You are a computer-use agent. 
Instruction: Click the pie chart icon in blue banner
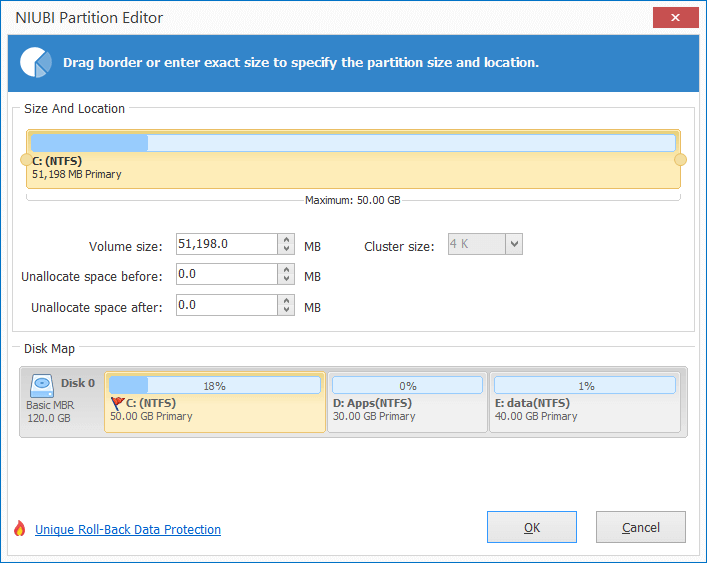36,62
